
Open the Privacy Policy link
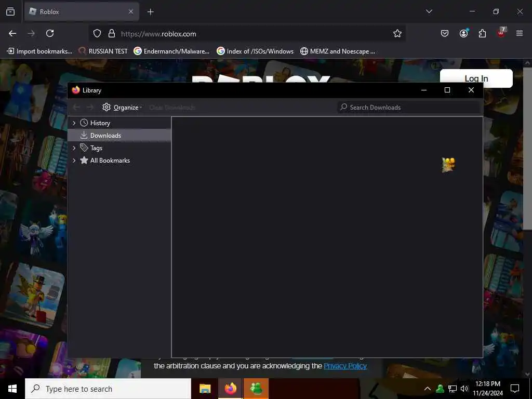click(345, 366)
